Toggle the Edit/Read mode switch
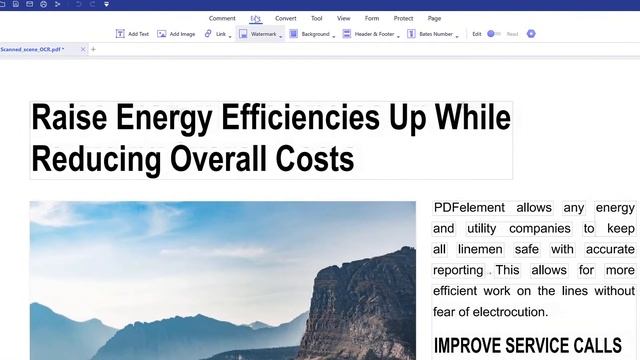This screenshot has height=360, width=640. click(494, 34)
